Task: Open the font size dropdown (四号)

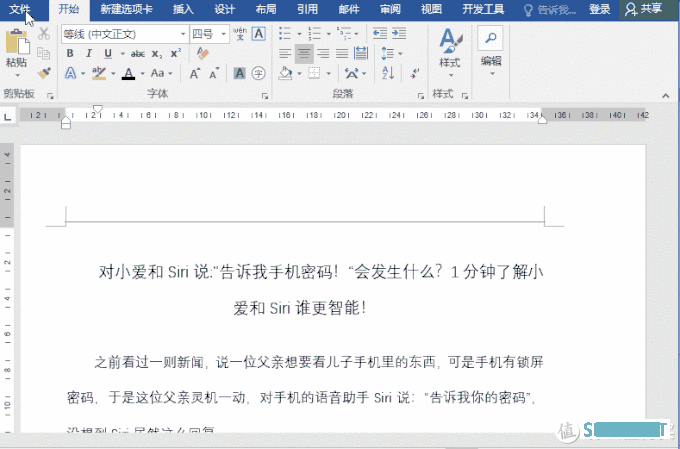Action: click(x=224, y=34)
